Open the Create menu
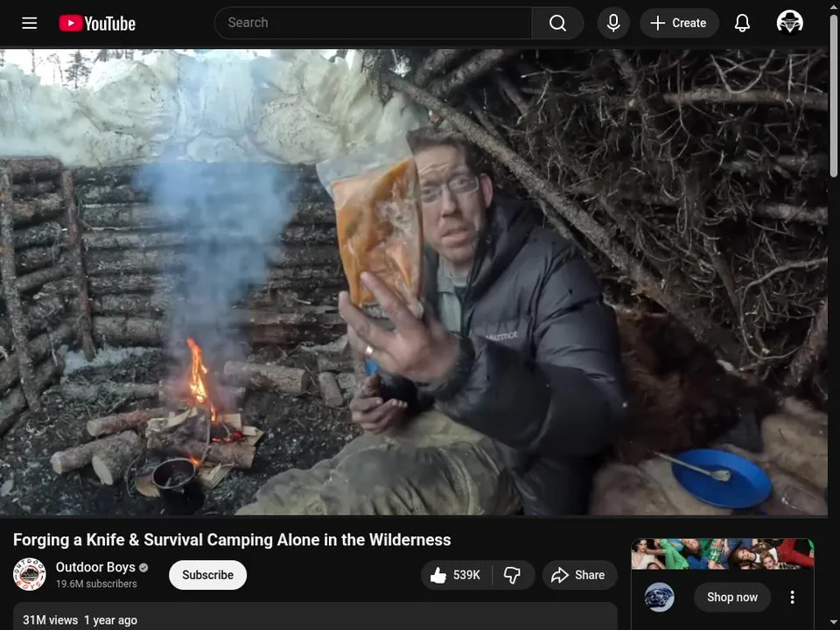This screenshot has width=840, height=630. (x=679, y=23)
